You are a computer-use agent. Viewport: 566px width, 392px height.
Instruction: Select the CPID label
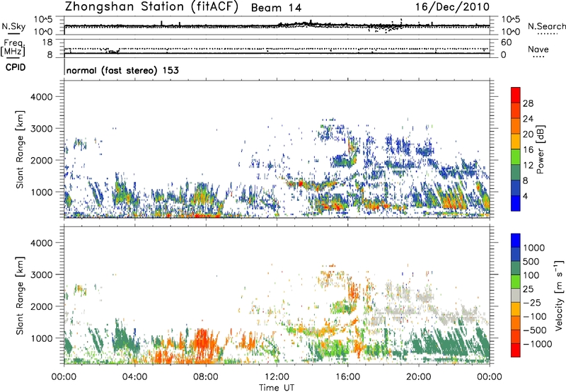[16, 67]
